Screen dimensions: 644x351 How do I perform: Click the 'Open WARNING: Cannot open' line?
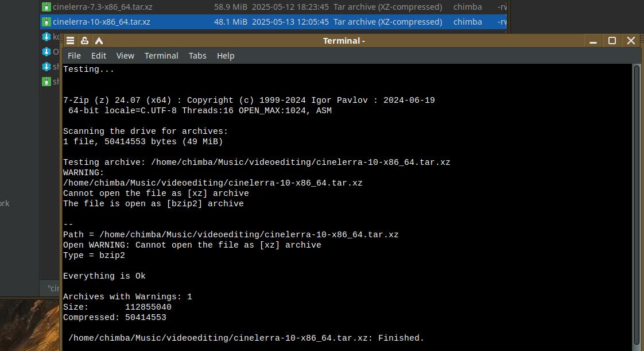click(x=192, y=245)
